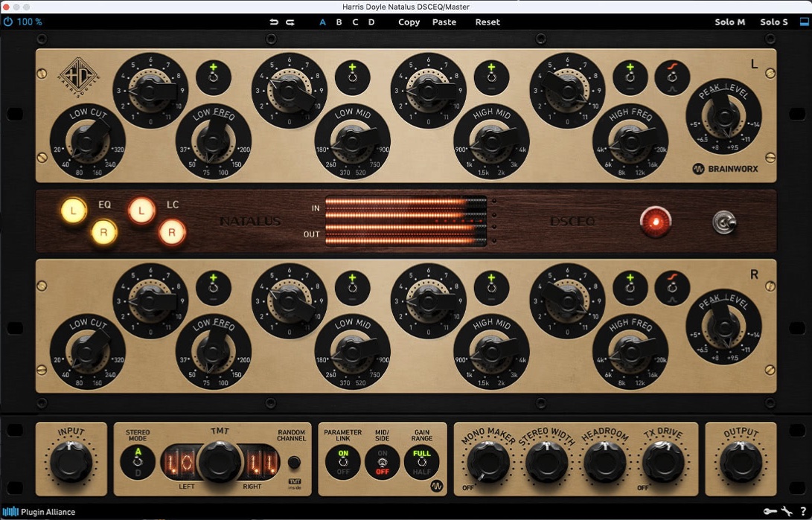
Task: Toggle L channel low mid boost/cut switch
Action: (x=353, y=77)
